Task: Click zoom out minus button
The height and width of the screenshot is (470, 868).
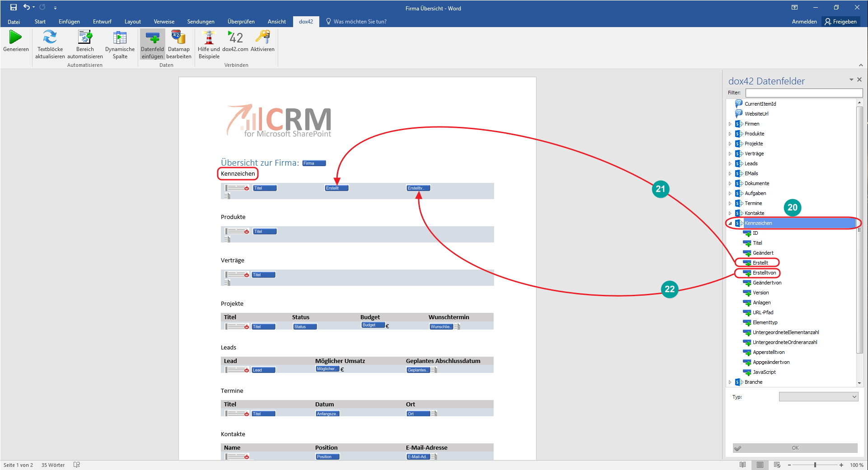Action: [789, 465]
